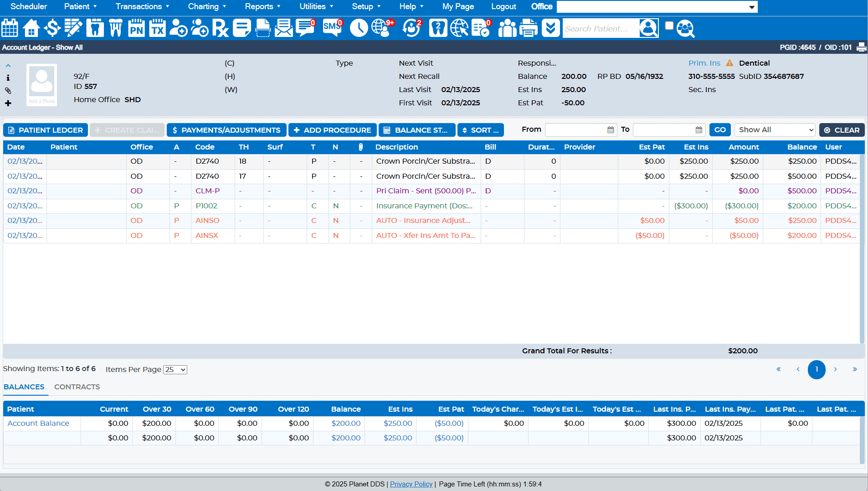This screenshot has width=868, height=491.
Task: Open the Privacy Policy link
Action: [x=411, y=484]
